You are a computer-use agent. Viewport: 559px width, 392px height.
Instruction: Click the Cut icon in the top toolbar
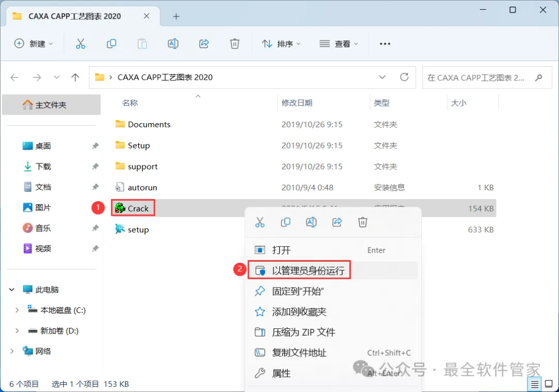81,44
